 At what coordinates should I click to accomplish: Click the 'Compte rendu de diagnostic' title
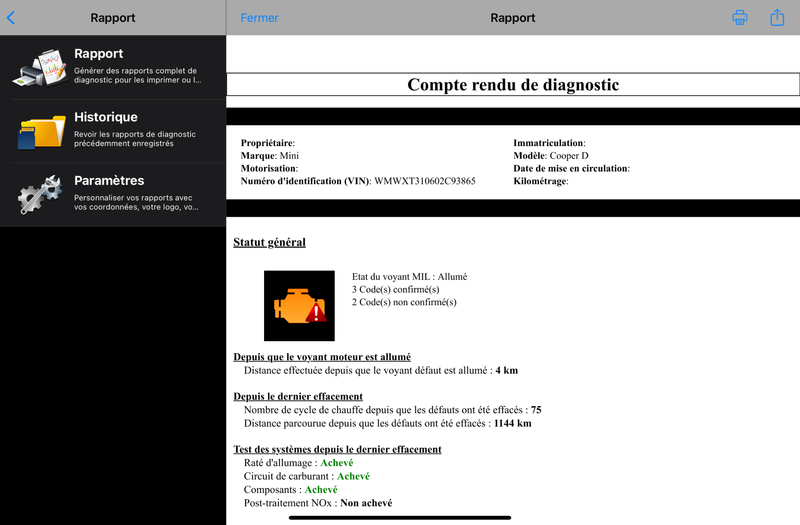coord(513,85)
